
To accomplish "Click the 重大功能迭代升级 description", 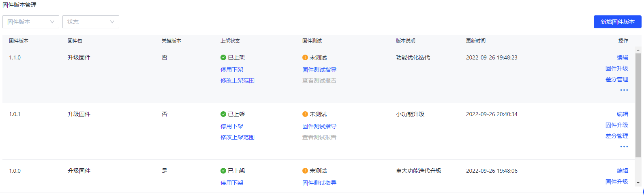I will point(419,171).
